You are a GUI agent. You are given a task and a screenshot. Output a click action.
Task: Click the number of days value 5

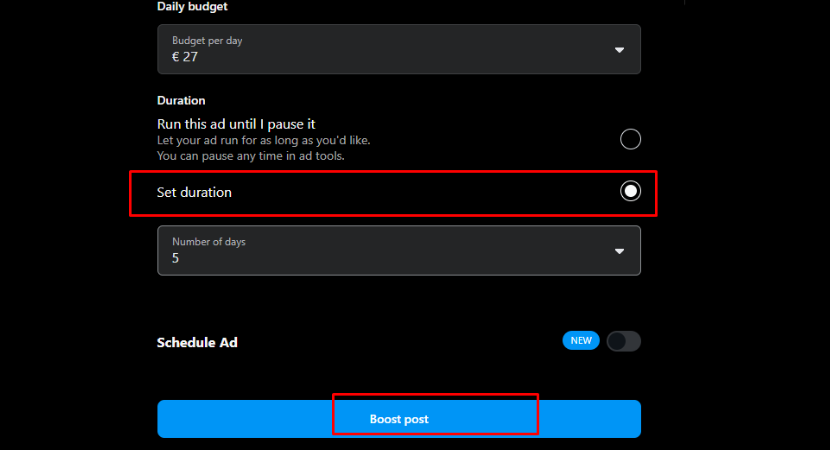tap(176, 258)
